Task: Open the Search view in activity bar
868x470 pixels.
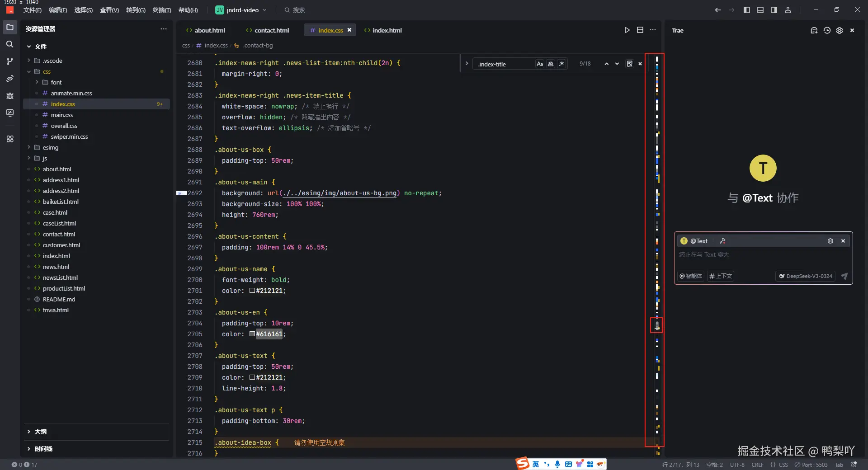Action: click(x=9, y=44)
